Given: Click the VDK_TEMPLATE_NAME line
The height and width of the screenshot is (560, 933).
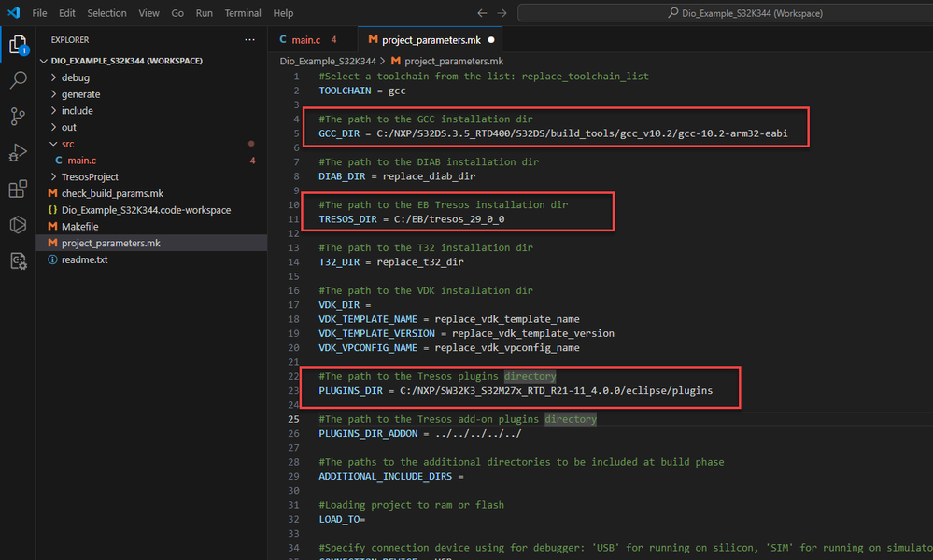Looking at the screenshot, I should point(448,319).
